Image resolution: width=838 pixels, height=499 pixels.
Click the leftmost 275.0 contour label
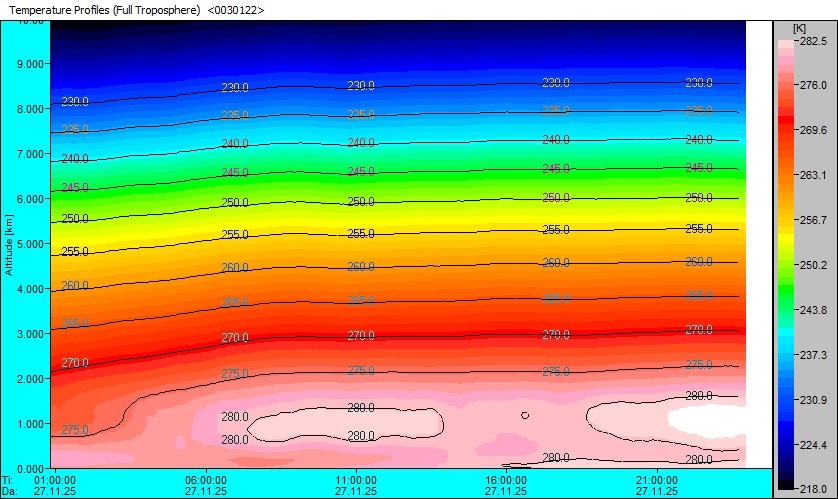75,430
